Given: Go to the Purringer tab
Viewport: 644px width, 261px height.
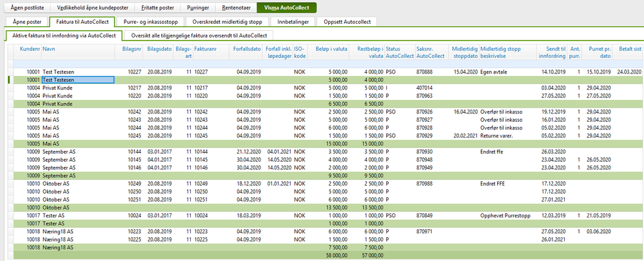Looking at the screenshot, I should point(198,8).
